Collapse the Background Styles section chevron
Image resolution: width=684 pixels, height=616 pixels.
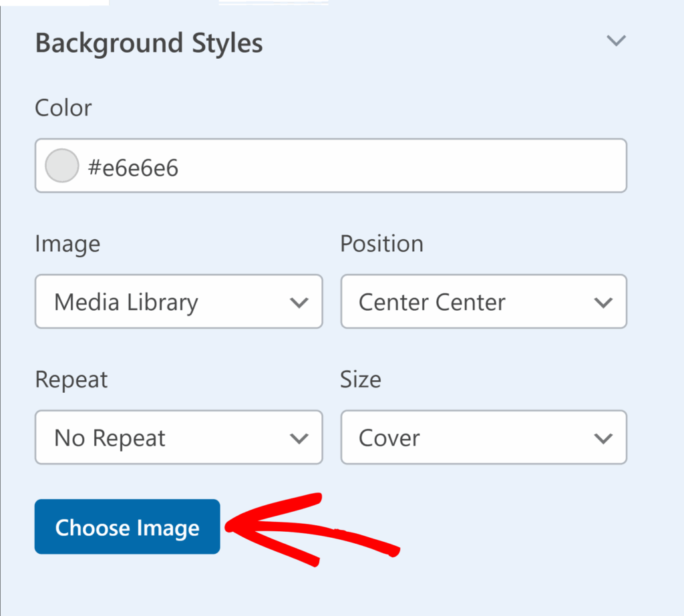616,41
